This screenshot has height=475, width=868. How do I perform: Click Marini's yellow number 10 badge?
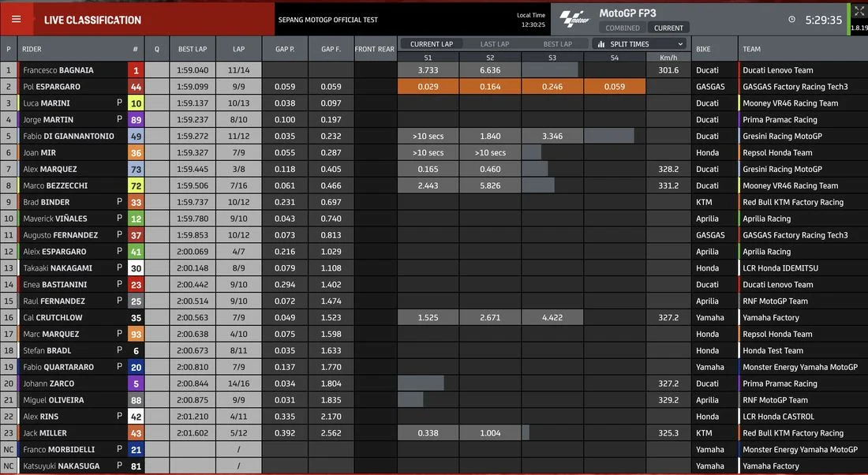136,103
